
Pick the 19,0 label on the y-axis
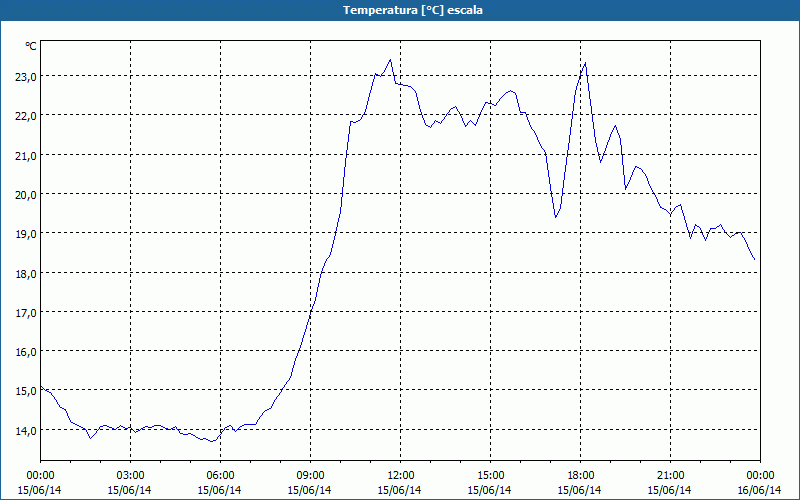click(x=26, y=234)
